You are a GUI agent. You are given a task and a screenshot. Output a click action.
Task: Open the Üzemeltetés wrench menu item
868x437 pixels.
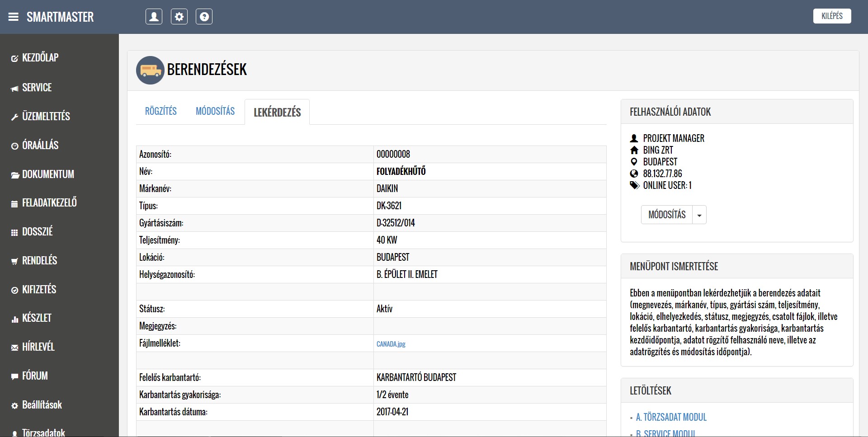pyautogui.click(x=46, y=116)
